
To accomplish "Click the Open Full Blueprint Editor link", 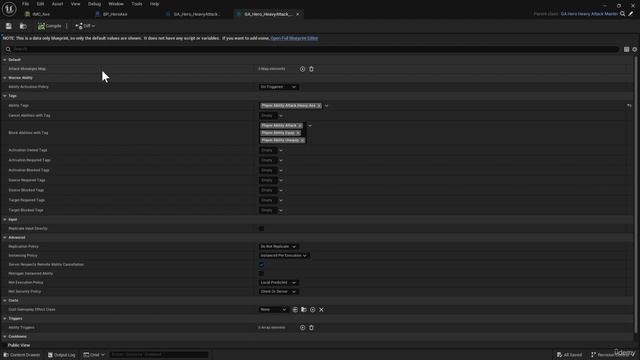I will 294,38.
